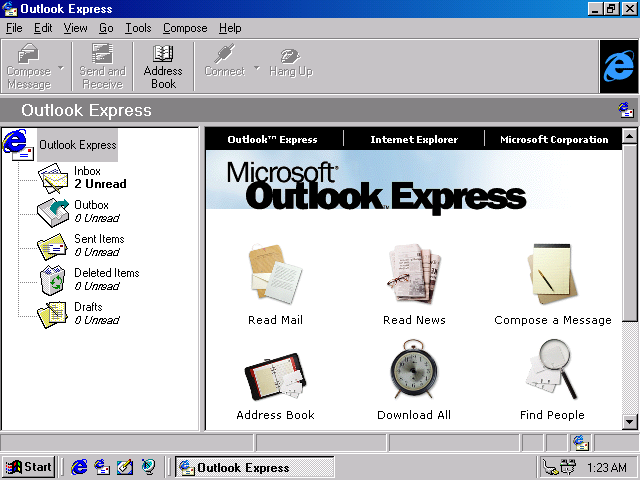Launch Outlook Express from Quick Launch

click(x=102, y=467)
